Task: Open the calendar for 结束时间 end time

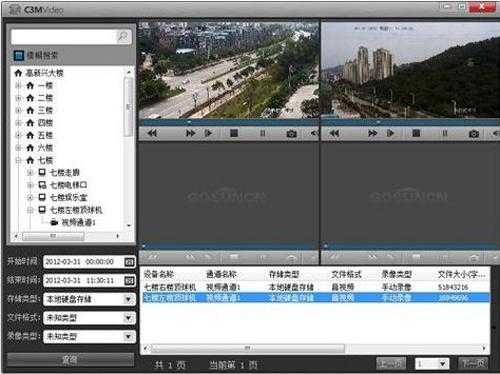Action: coord(129,281)
